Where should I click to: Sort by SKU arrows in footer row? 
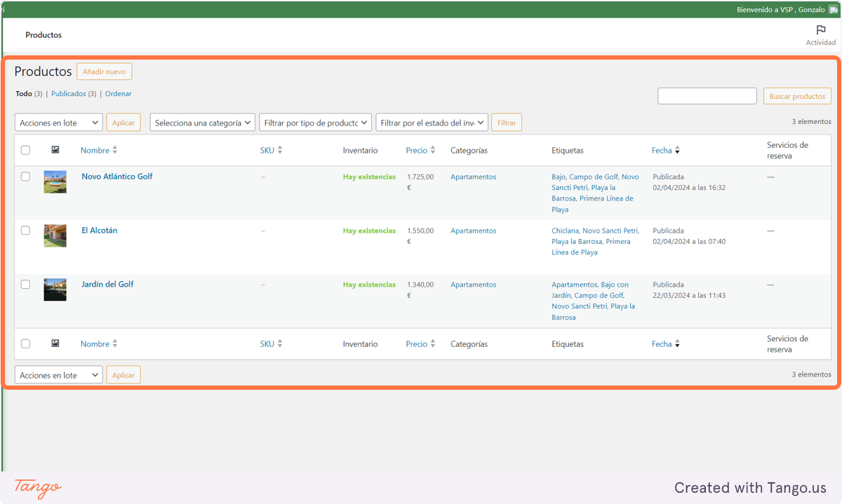coord(280,343)
